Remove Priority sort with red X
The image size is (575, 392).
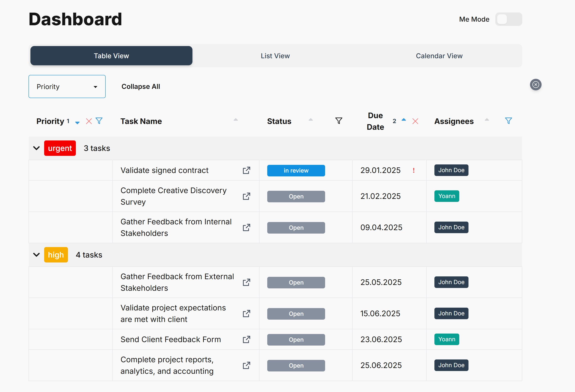(89, 121)
